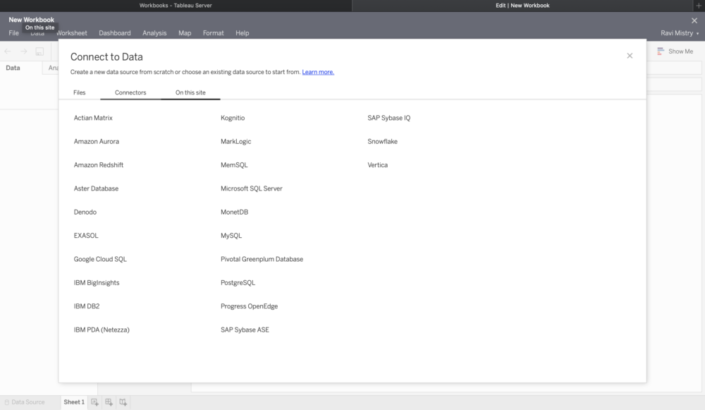Open the Learn more link
The height and width of the screenshot is (410, 705).
coord(318,72)
